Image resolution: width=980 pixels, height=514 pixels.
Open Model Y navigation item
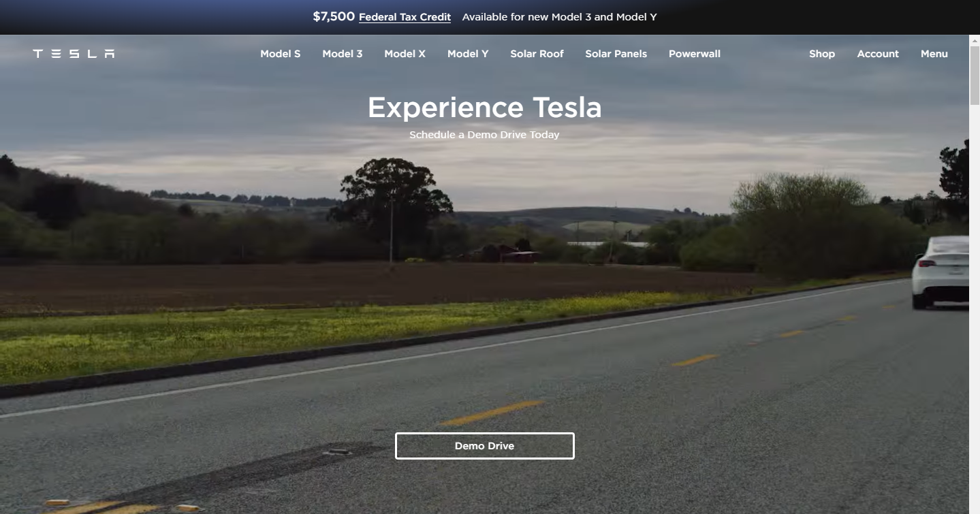[x=468, y=54]
